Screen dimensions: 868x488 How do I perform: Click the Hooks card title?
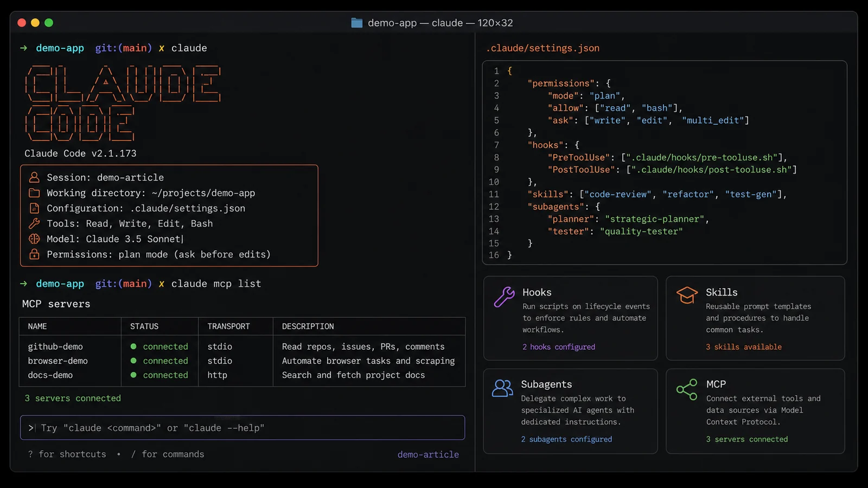pyautogui.click(x=537, y=292)
